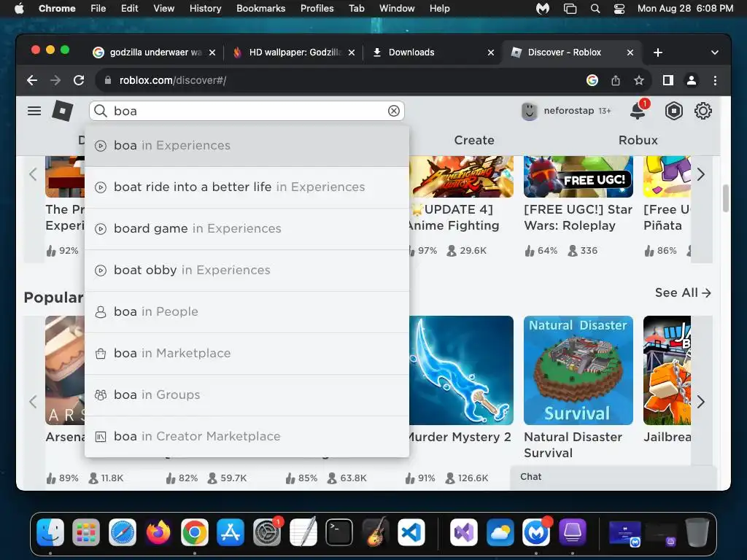This screenshot has height=560, width=747.
Task: Open Visual Studio Code from the Dock
Action: pyautogui.click(x=411, y=532)
